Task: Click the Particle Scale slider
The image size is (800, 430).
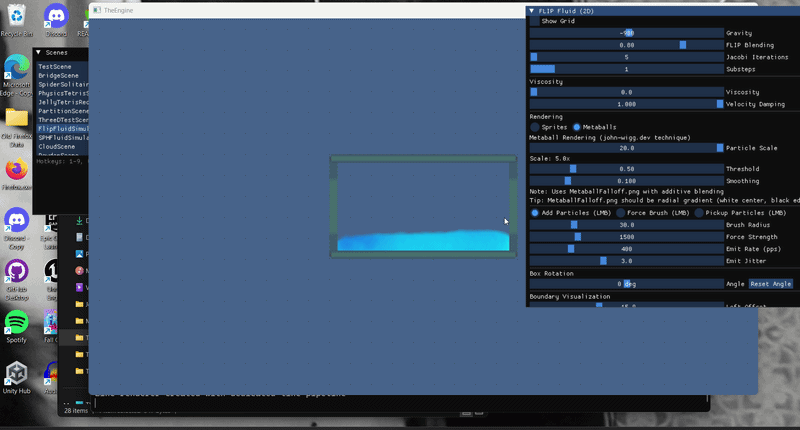Action: click(x=627, y=148)
